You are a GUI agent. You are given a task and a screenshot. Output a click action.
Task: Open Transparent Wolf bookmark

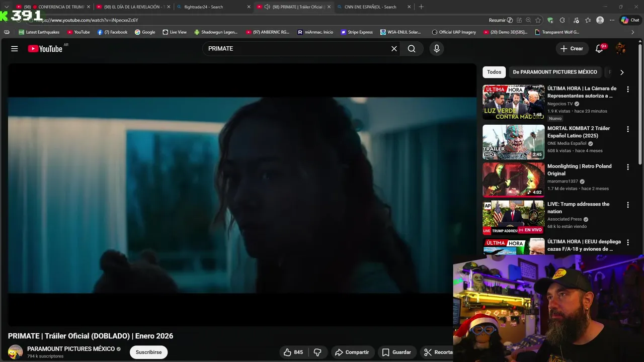pyautogui.click(x=557, y=32)
